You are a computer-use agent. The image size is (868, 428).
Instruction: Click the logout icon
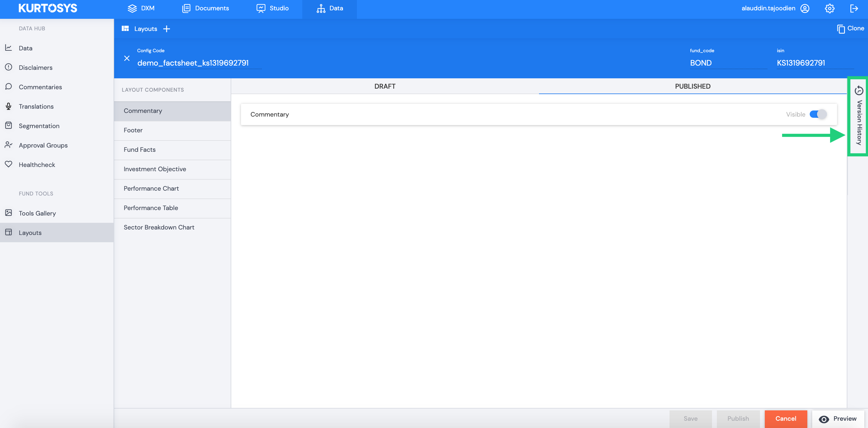pyautogui.click(x=854, y=8)
